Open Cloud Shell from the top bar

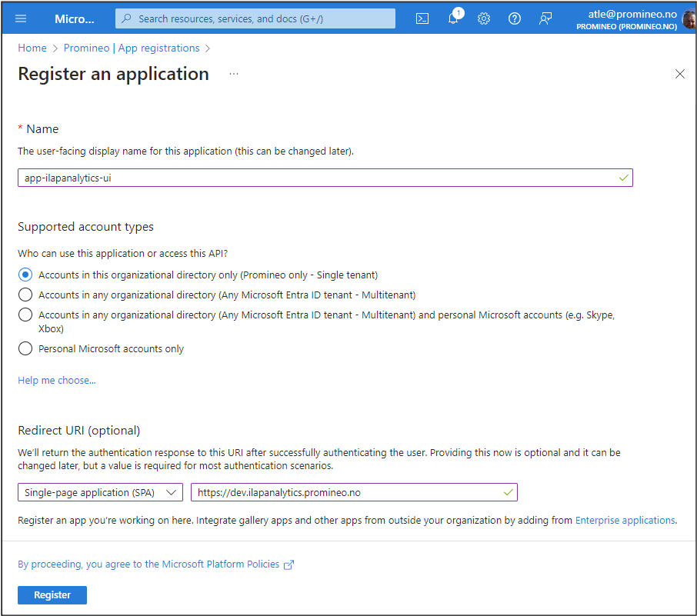[422, 18]
